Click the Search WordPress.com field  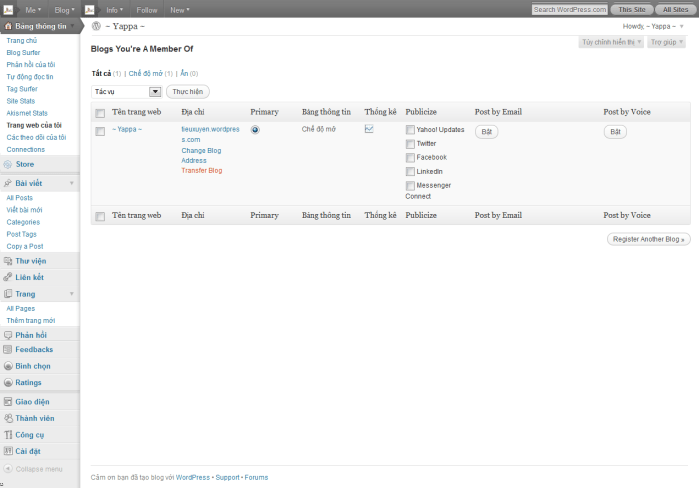tap(569, 9)
